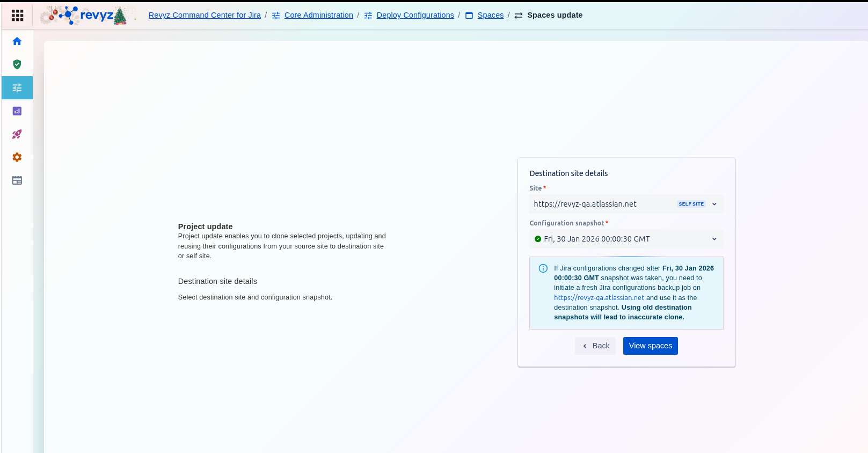Expand the Site dropdown
868x453 pixels.
coord(601,204)
